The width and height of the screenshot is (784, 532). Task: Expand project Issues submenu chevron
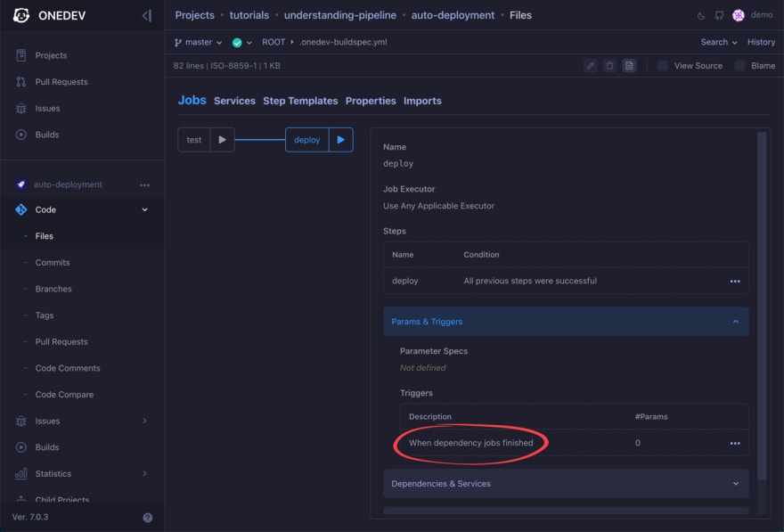tap(144, 421)
